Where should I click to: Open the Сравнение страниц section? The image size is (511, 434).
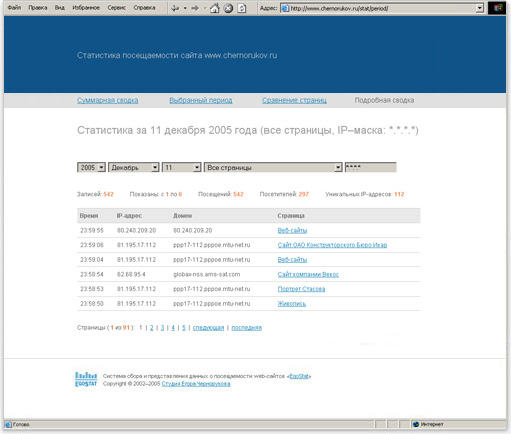(x=294, y=100)
